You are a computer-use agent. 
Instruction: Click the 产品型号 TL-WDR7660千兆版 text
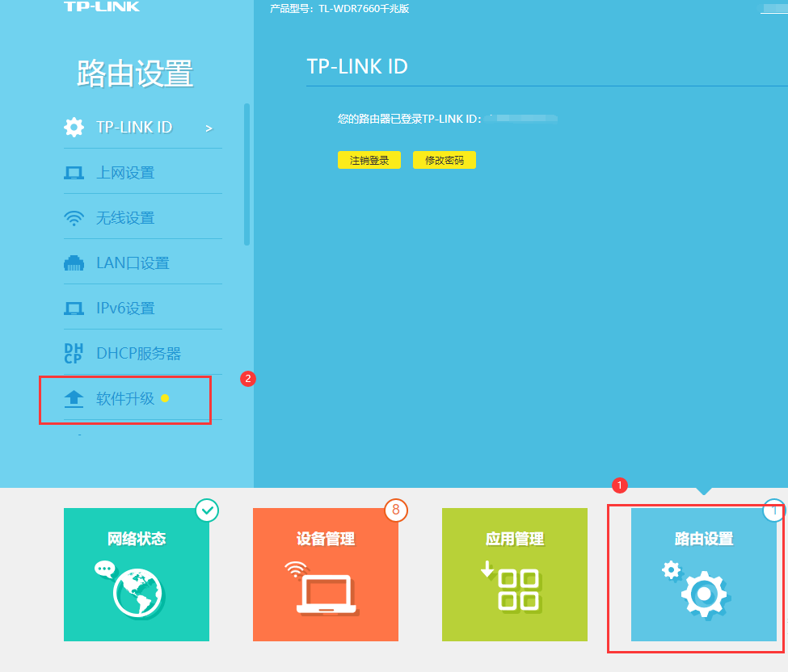click(x=339, y=9)
